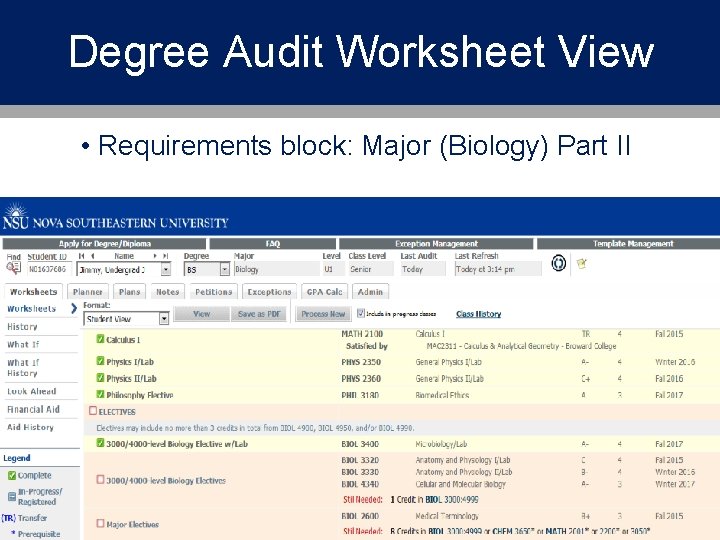This screenshot has width=720, height=540.
Task: Open the Class History link
Action: click(478, 314)
